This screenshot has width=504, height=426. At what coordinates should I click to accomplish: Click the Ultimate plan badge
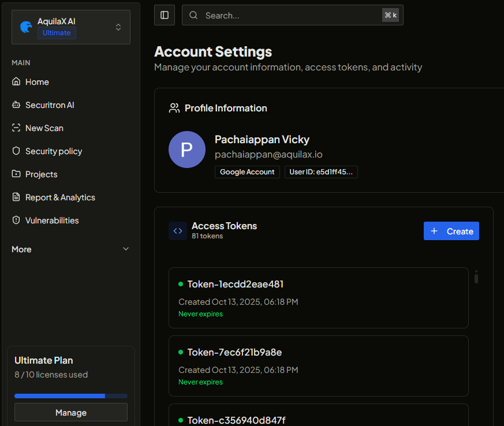click(x=57, y=33)
